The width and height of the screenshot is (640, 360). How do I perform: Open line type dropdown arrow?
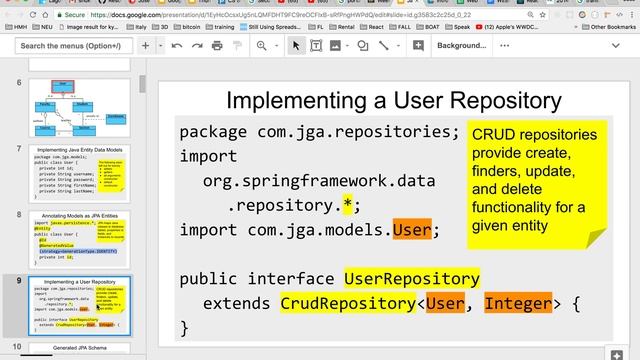click(x=398, y=46)
